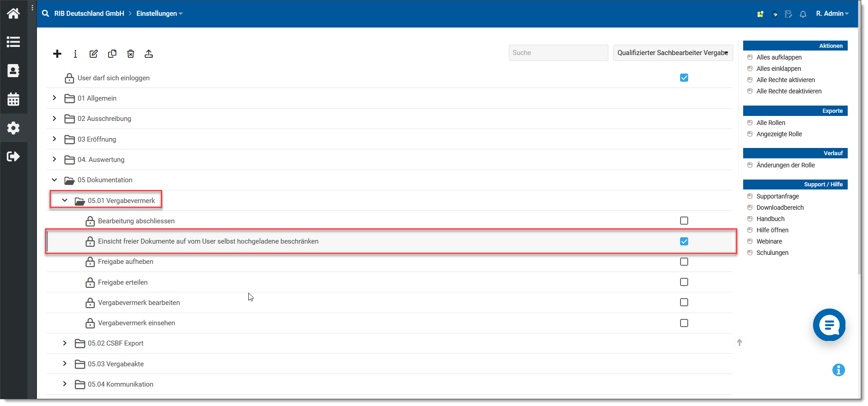Collapse 05.01 Vergabevermerk chevron
The width and height of the screenshot is (868, 406).
65,200
